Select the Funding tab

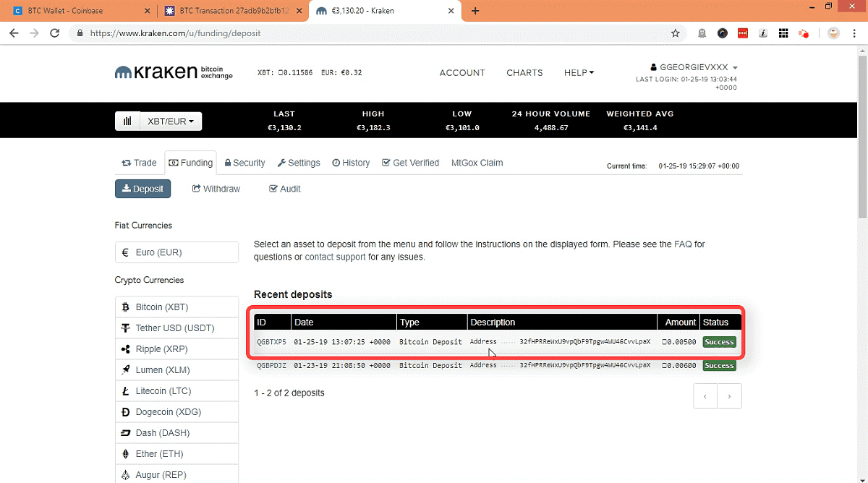pyautogui.click(x=191, y=163)
